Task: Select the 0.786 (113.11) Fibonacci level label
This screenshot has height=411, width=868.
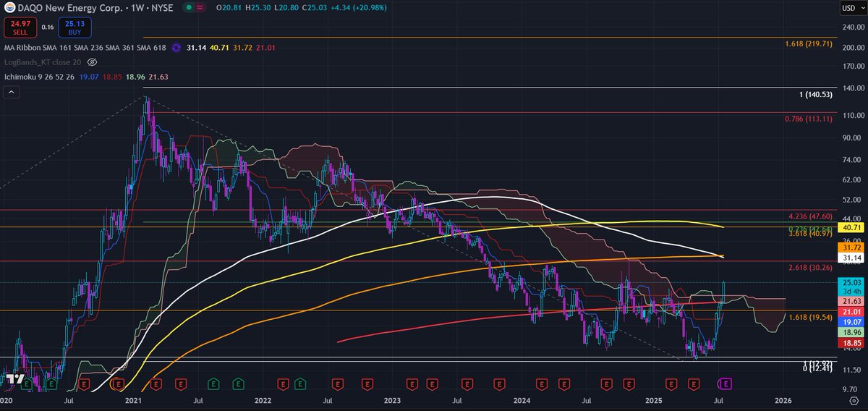Action: (809, 119)
